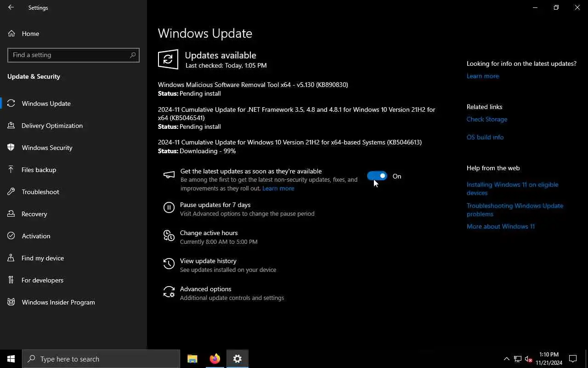This screenshot has height=368, width=588.
Task: Click the For developers icon
Action: pos(11,280)
